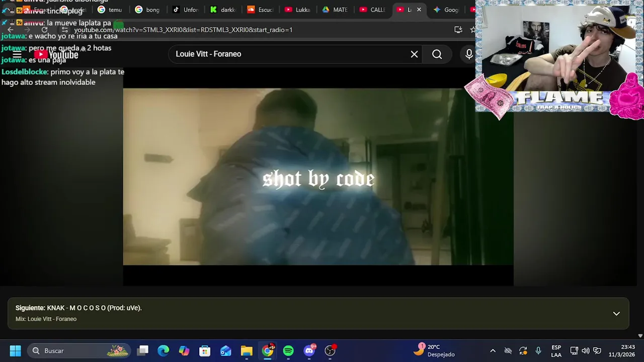Switch to the Lukka YouTube tab
The width and height of the screenshot is (644, 362).
click(297, 10)
